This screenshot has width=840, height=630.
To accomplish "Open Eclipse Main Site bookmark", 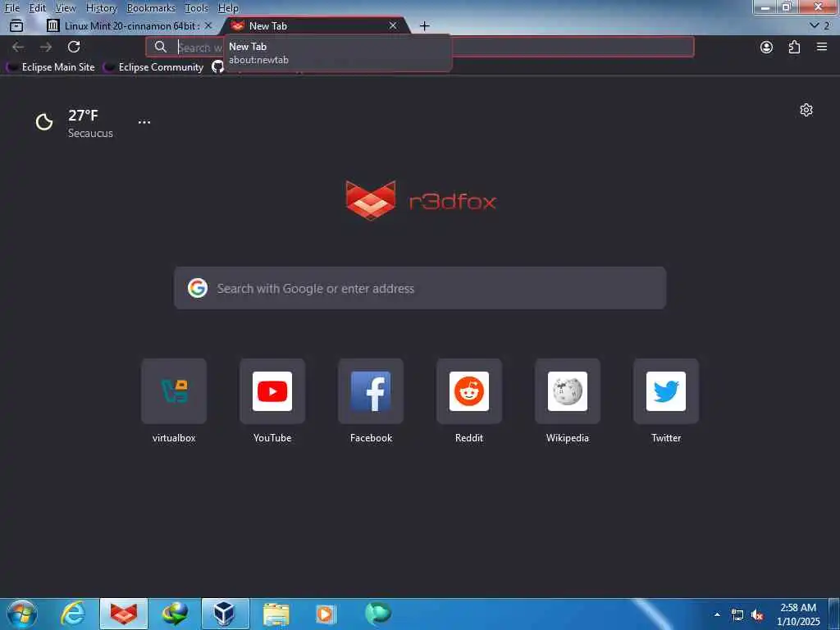I will (x=51, y=67).
